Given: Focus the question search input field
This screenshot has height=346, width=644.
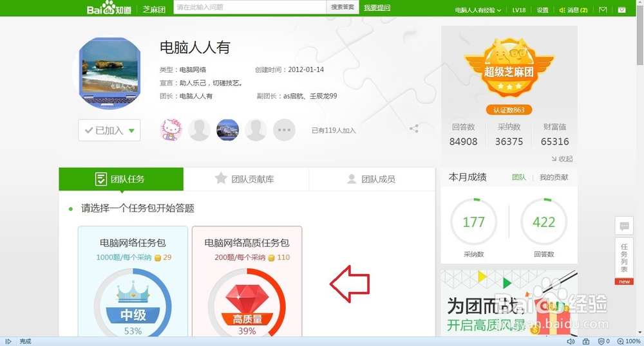Looking at the screenshot, I should point(250,7).
